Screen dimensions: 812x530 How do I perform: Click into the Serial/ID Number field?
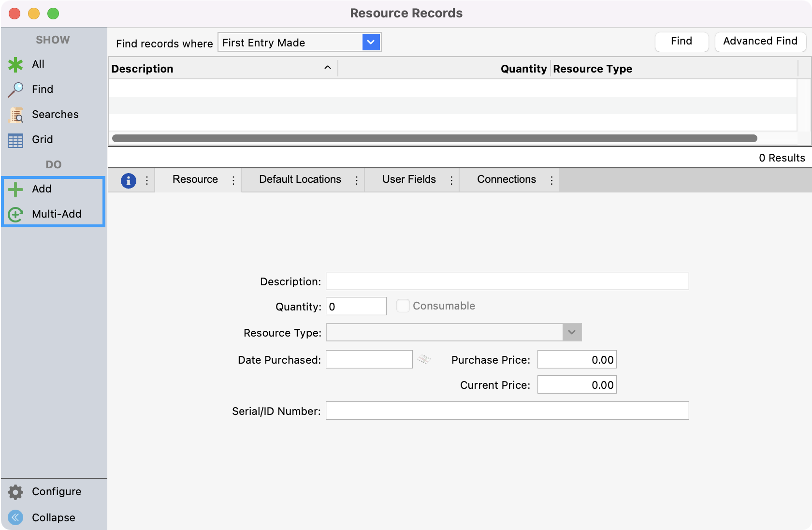(x=507, y=411)
